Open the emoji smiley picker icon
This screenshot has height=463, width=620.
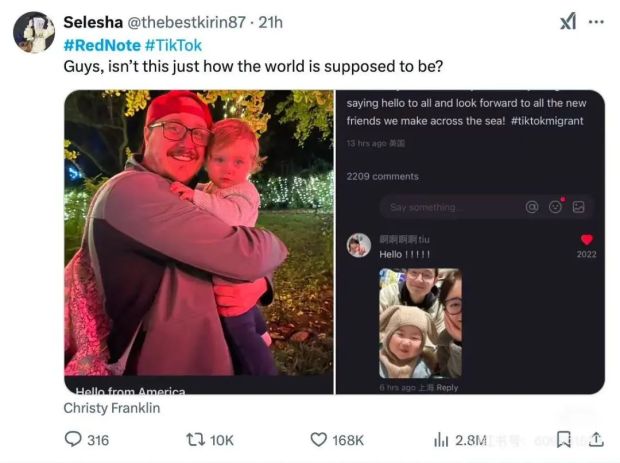[555, 207]
